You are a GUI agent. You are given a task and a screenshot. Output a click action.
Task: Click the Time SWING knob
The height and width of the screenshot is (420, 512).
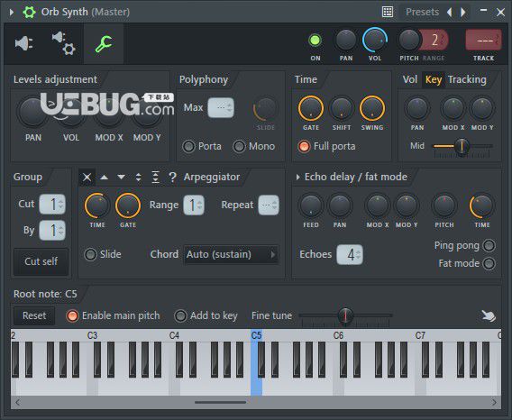(372, 108)
